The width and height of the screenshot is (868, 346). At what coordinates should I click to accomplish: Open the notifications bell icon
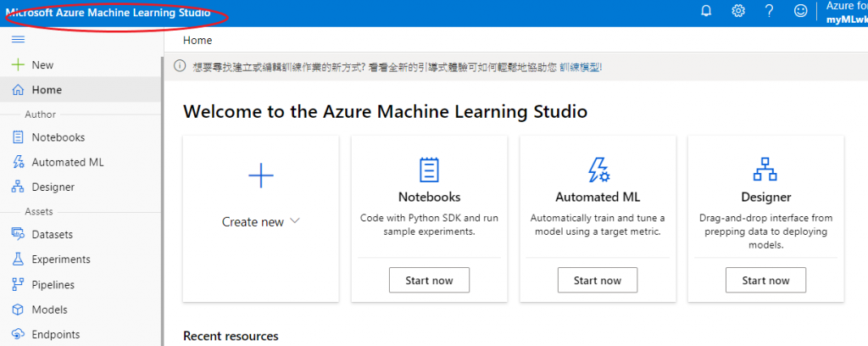[706, 11]
